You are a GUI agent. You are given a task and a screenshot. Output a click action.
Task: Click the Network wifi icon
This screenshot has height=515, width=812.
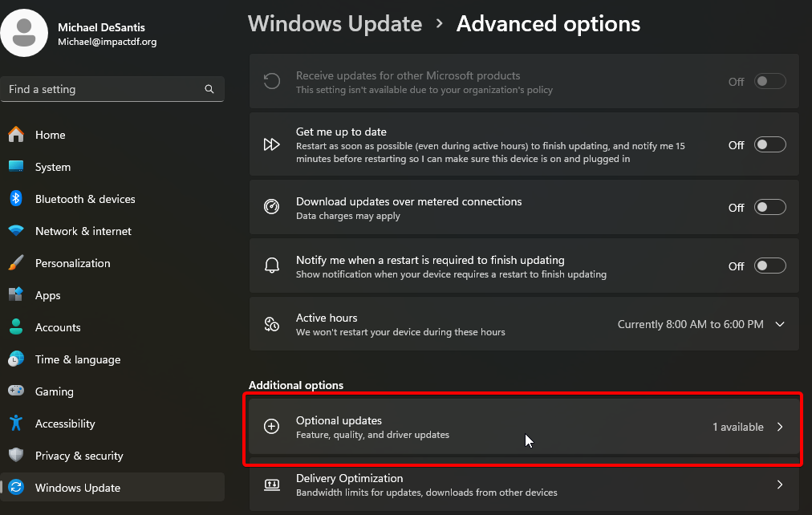click(16, 231)
